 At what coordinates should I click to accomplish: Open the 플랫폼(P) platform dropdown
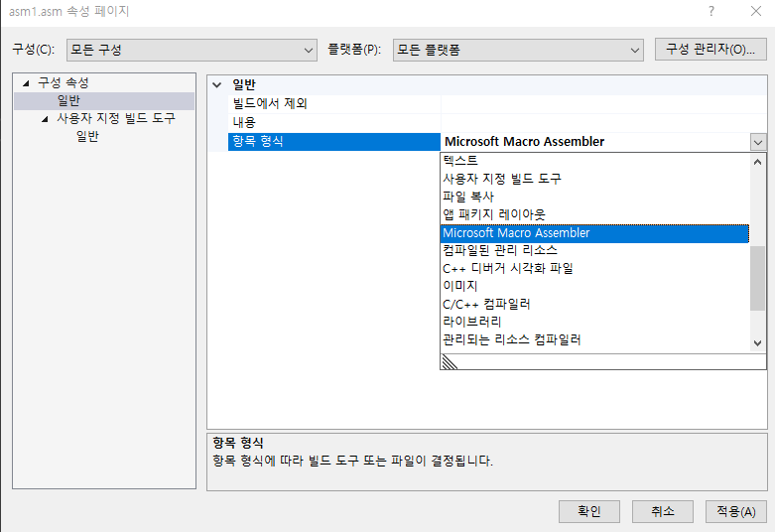(x=518, y=50)
